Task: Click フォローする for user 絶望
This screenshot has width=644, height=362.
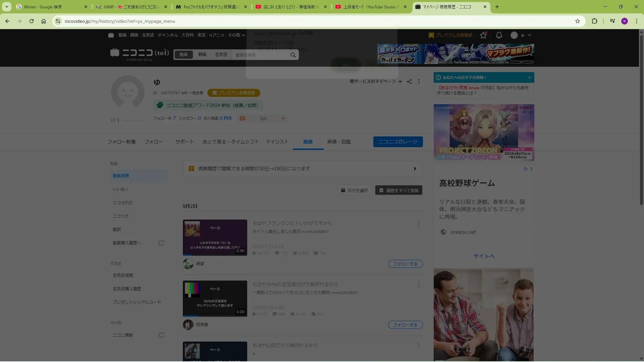Action: 405,264
